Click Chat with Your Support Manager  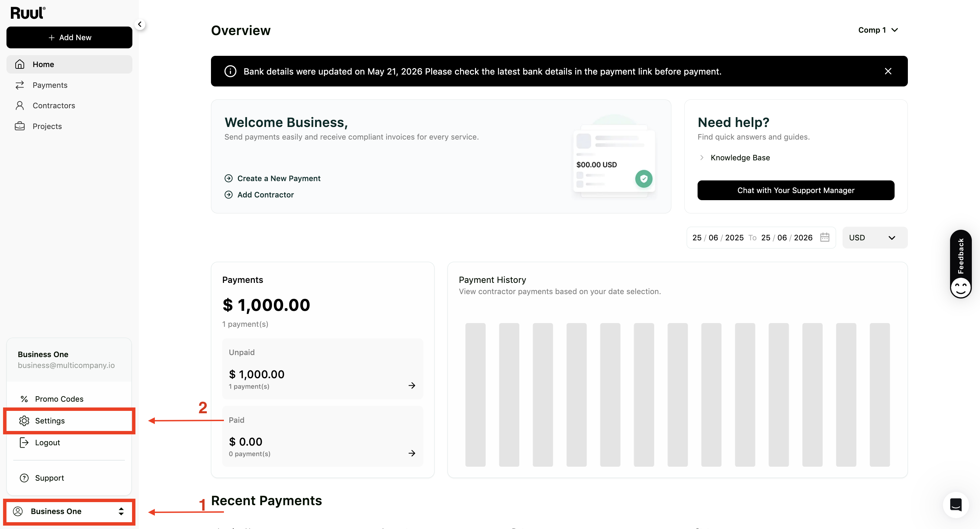coord(796,190)
